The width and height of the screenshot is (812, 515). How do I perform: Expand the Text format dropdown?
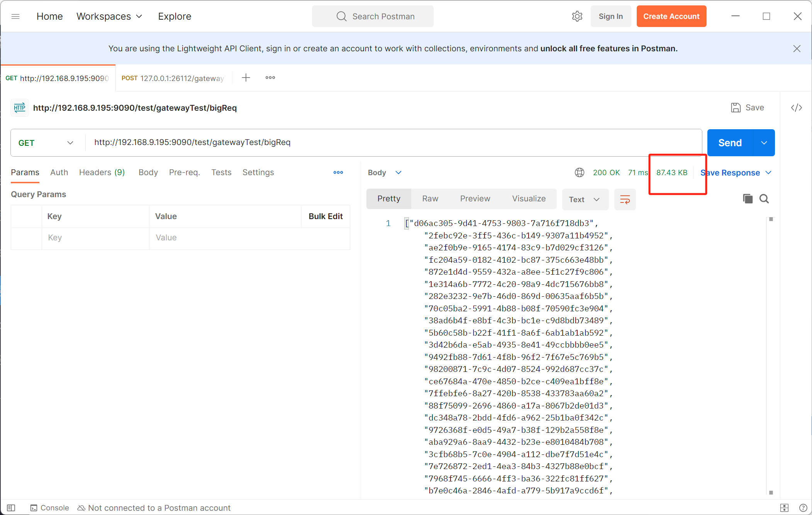pyautogui.click(x=585, y=199)
